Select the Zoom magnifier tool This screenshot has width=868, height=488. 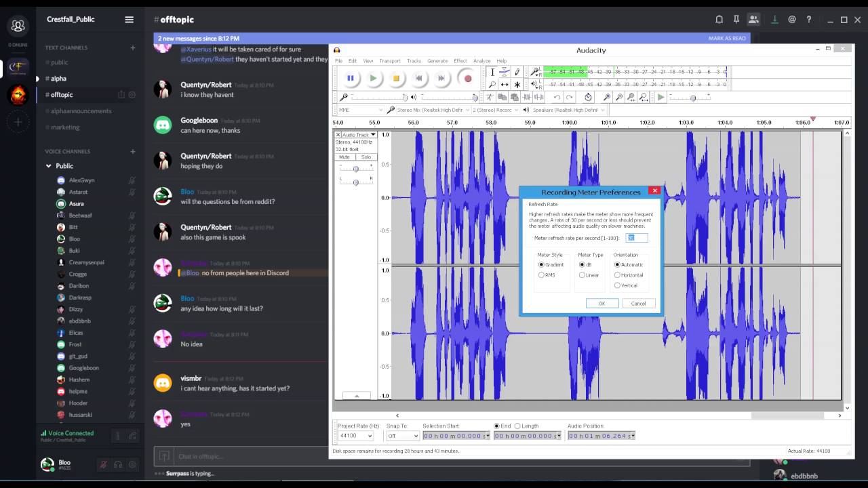point(492,85)
